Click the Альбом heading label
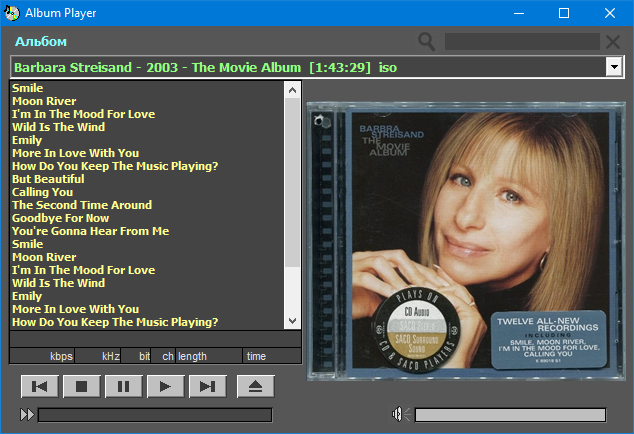The height and width of the screenshot is (434, 634). tap(41, 42)
